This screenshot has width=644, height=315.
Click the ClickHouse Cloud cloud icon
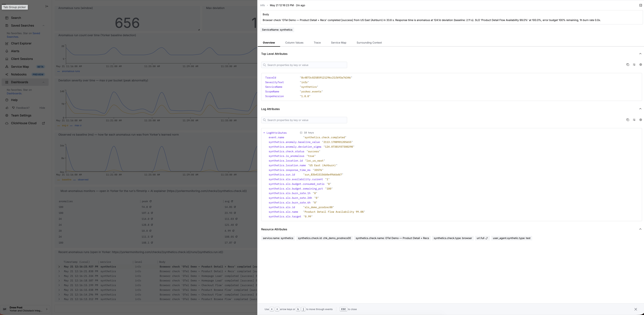(7, 123)
